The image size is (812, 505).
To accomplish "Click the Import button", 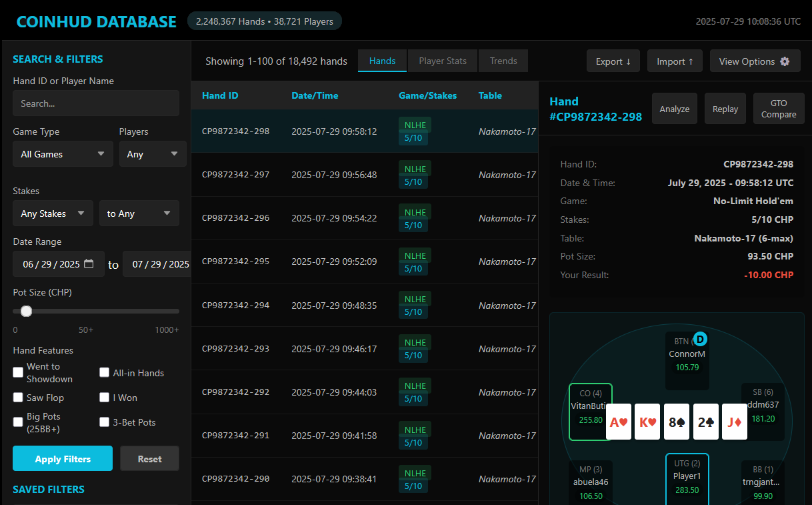I will [675, 61].
